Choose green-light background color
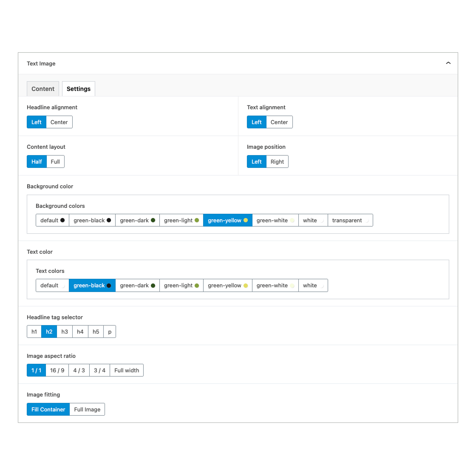This screenshot has width=476, height=476. (x=181, y=221)
